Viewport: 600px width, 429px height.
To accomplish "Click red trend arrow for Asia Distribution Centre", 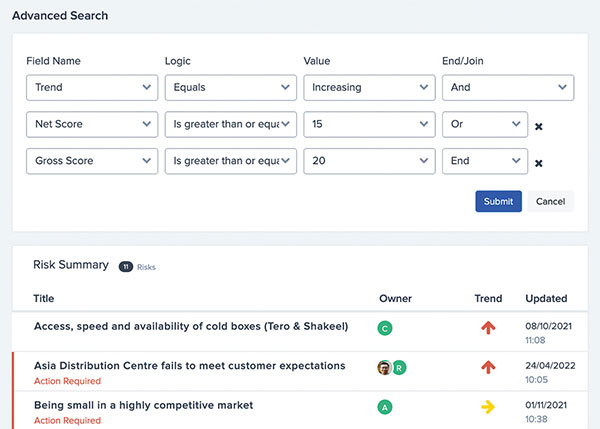I will [488, 367].
